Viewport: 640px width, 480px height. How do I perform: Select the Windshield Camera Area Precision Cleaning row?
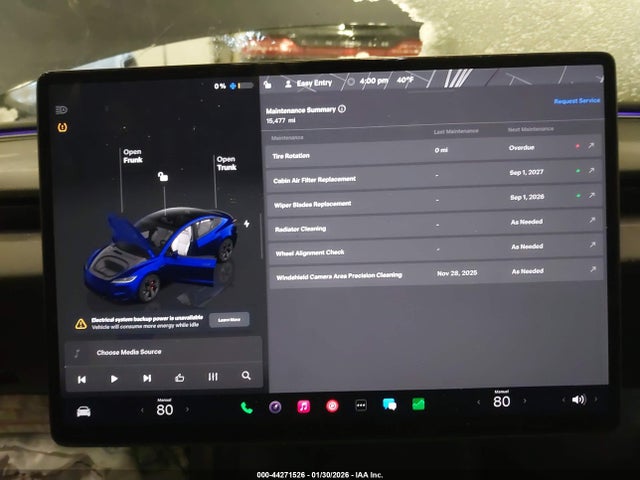pos(436,273)
